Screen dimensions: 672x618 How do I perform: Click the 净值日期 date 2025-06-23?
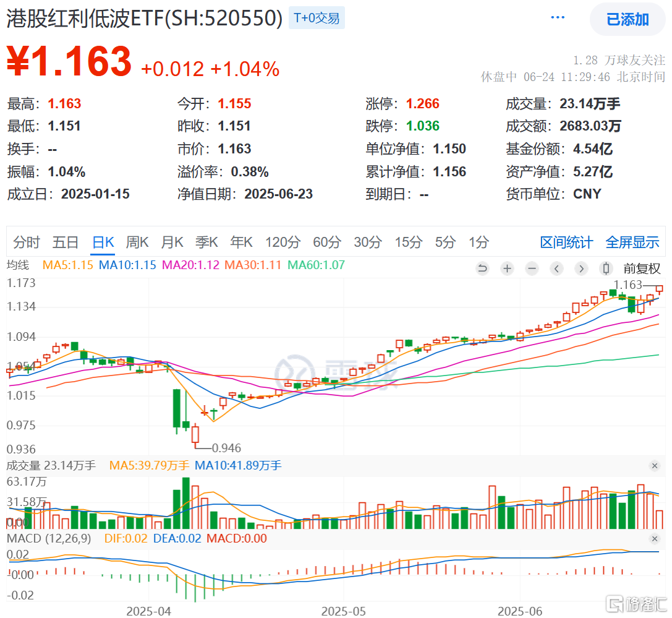(279, 194)
